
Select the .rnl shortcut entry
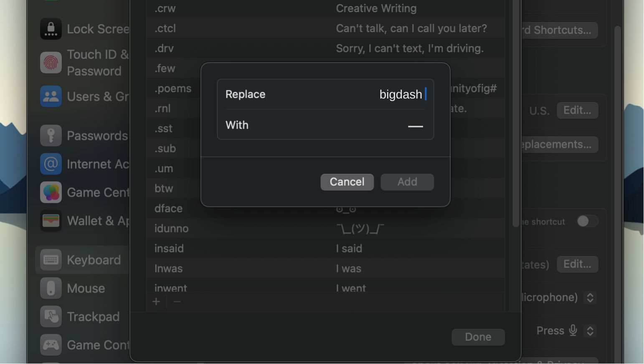(162, 109)
